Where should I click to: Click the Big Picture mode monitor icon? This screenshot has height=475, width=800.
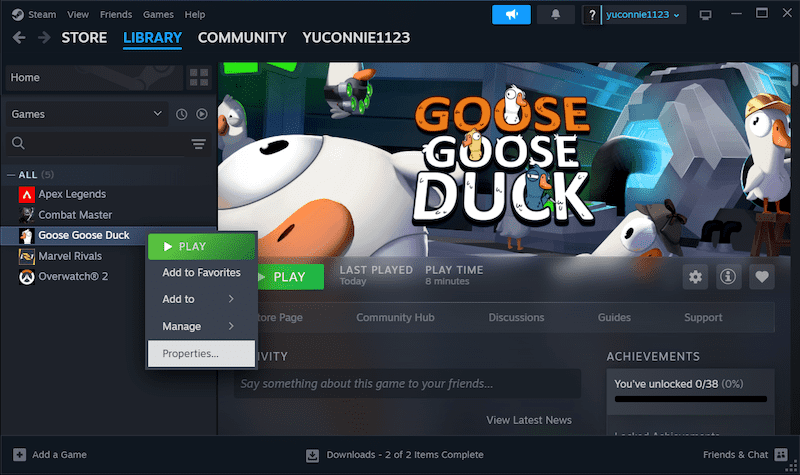(706, 15)
